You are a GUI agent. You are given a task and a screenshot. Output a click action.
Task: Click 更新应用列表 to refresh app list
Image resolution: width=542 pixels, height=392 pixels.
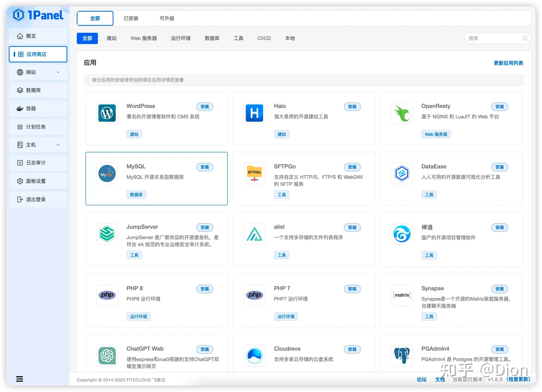click(x=508, y=63)
